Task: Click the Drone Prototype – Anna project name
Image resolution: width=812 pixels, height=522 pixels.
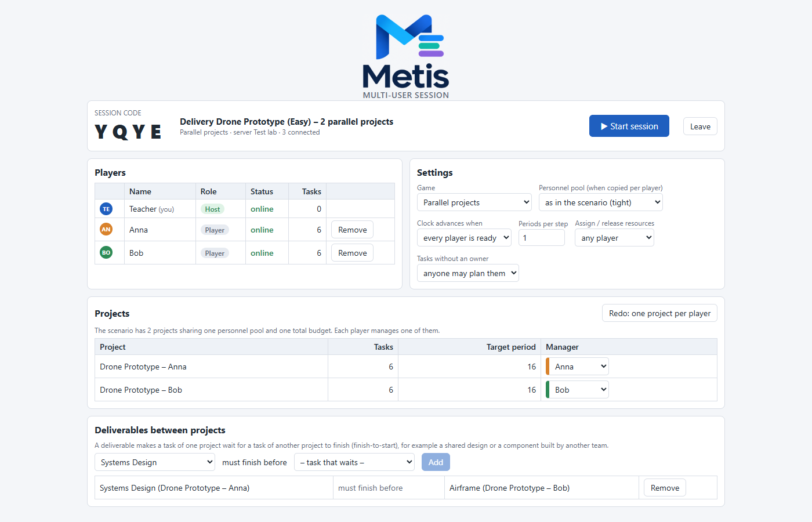Action: pos(143,367)
